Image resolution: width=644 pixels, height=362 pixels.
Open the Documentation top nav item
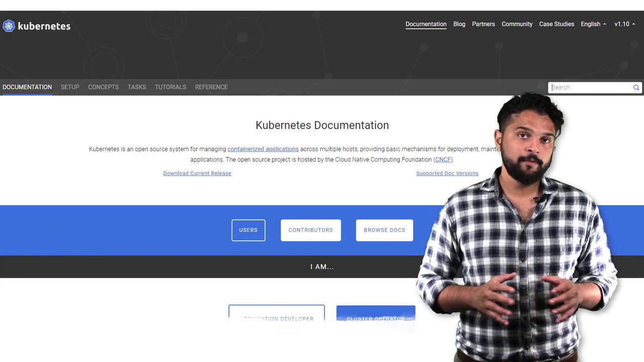coord(426,24)
